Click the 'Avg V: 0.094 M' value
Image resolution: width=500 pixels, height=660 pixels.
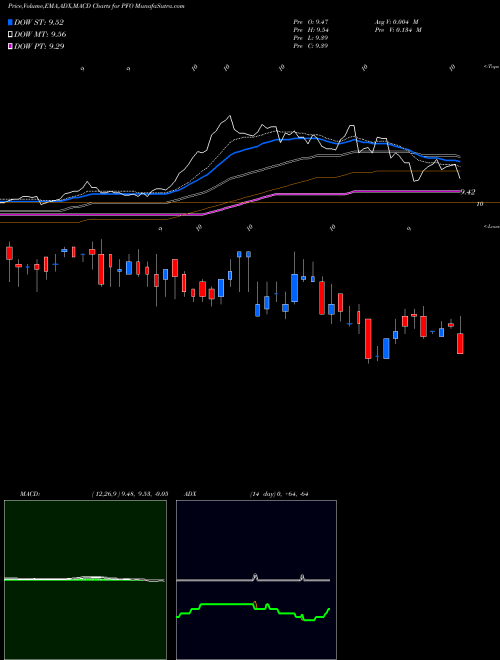(x=396, y=22)
